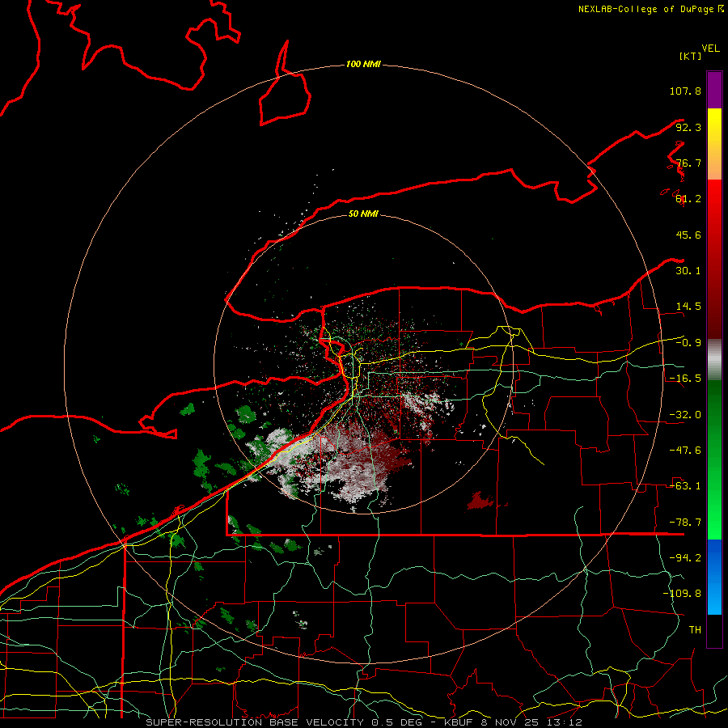Click the -16.5 velocity scale value

click(685, 379)
